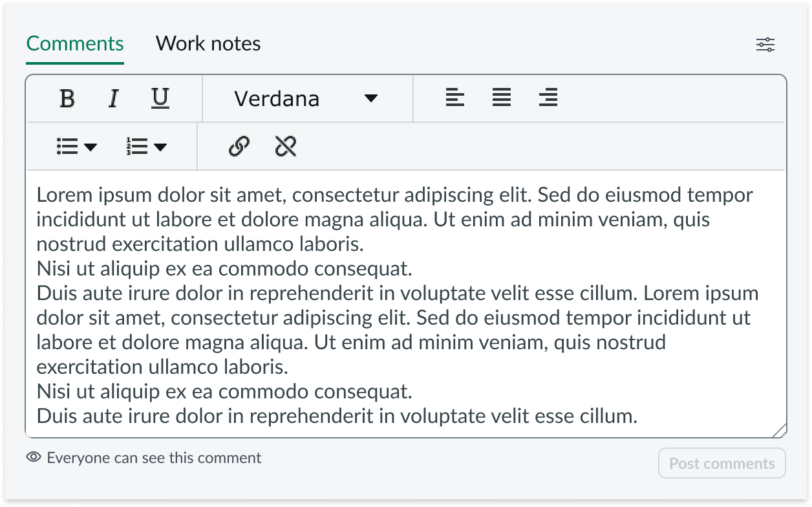This screenshot has height=507, width=812.
Task: Switch to the Work notes tab
Action: point(208,43)
